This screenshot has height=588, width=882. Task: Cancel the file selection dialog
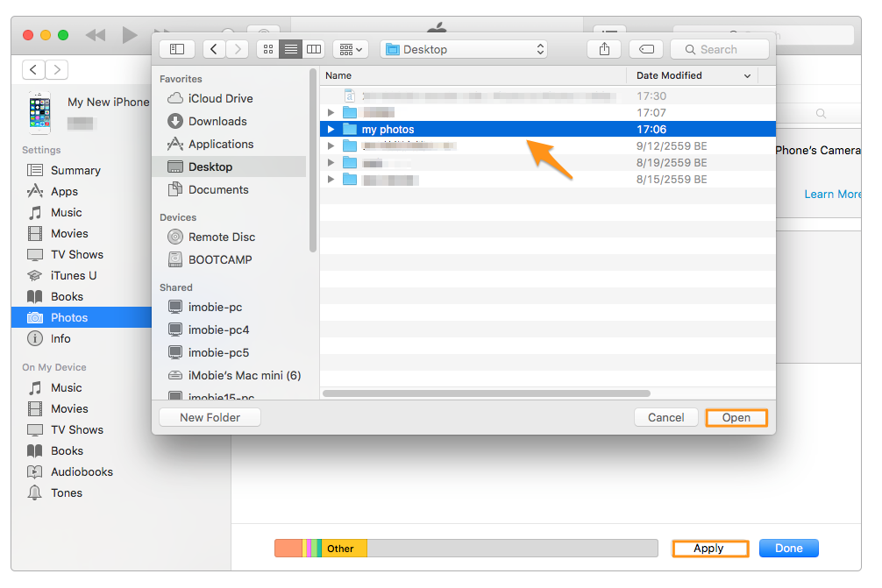coord(665,417)
